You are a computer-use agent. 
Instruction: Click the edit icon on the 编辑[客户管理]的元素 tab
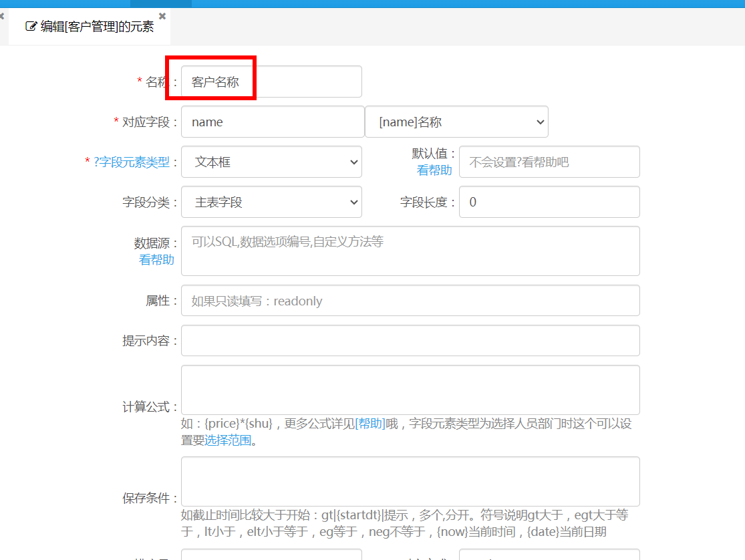[x=31, y=27]
